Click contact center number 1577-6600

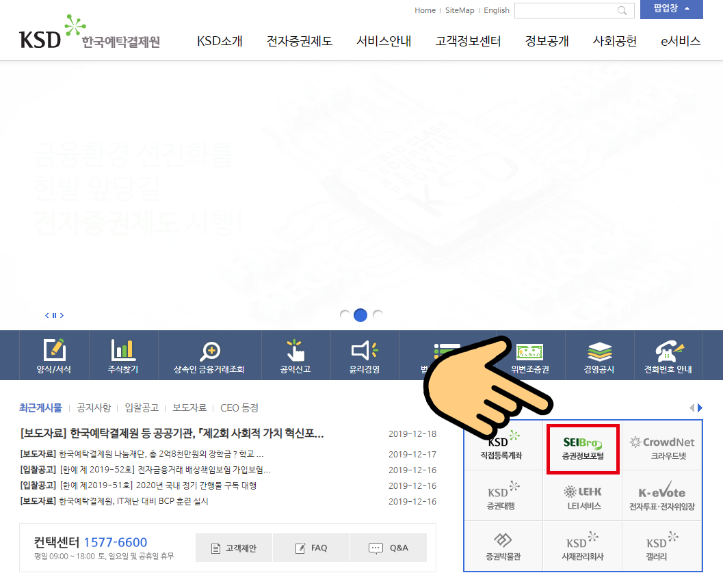pyautogui.click(x=116, y=542)
